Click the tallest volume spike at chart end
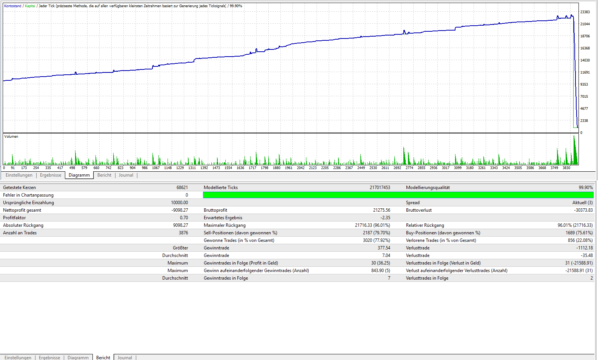 (574, 150)
